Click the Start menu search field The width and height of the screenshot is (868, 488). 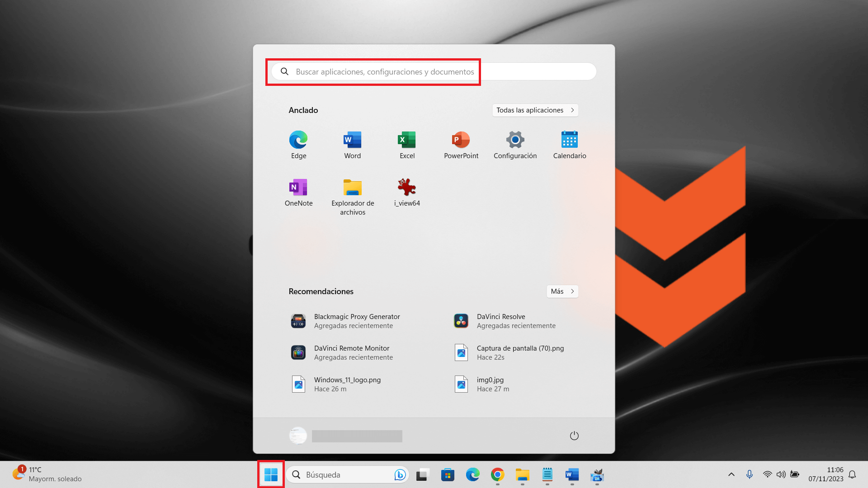point(434,71)
